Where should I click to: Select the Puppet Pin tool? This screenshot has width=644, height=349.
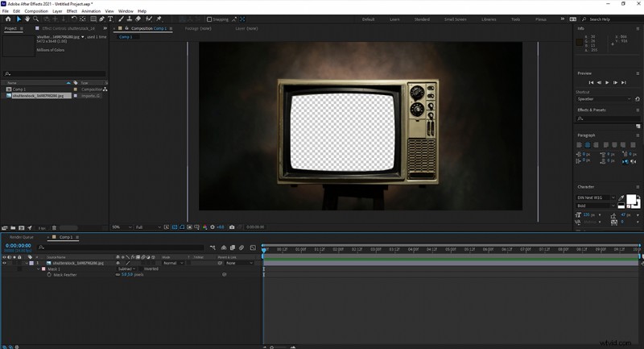point(159,19)
